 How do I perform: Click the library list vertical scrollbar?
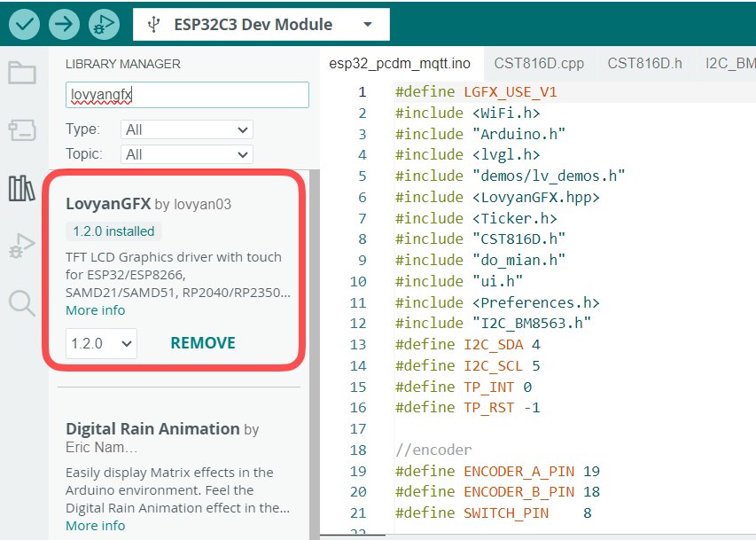pyautogui.click(x=315, y=355)
